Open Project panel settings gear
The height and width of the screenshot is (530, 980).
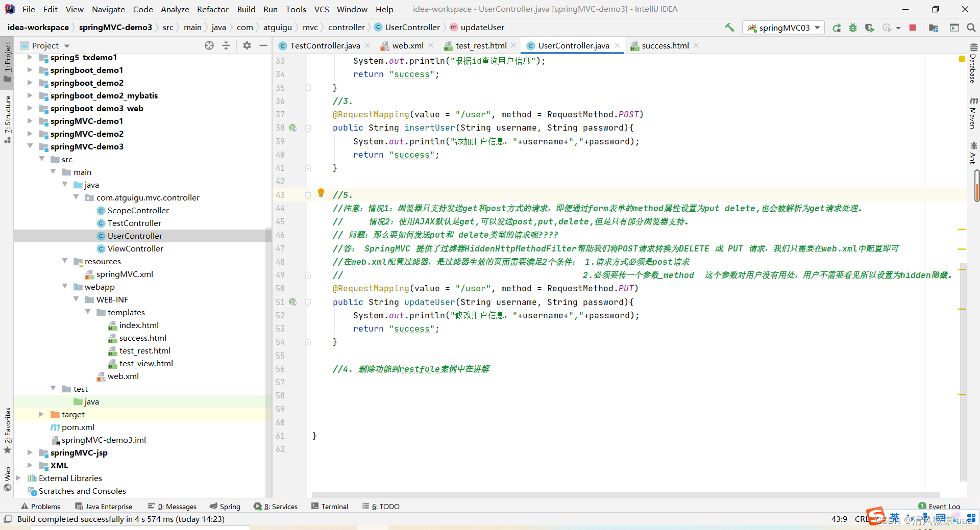247,45
